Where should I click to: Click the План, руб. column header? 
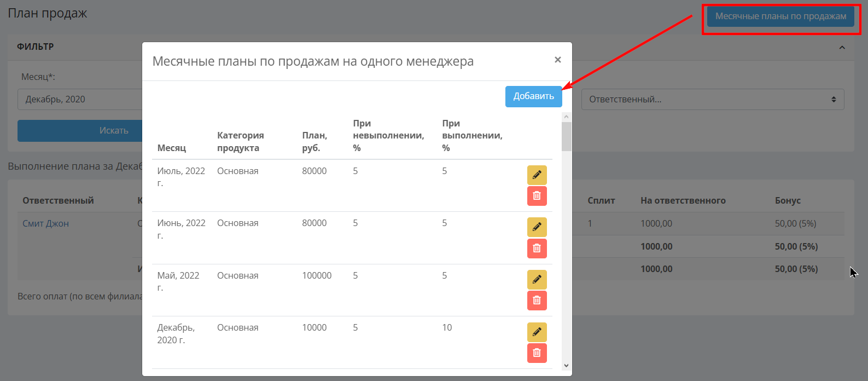(x=314, y=142)
